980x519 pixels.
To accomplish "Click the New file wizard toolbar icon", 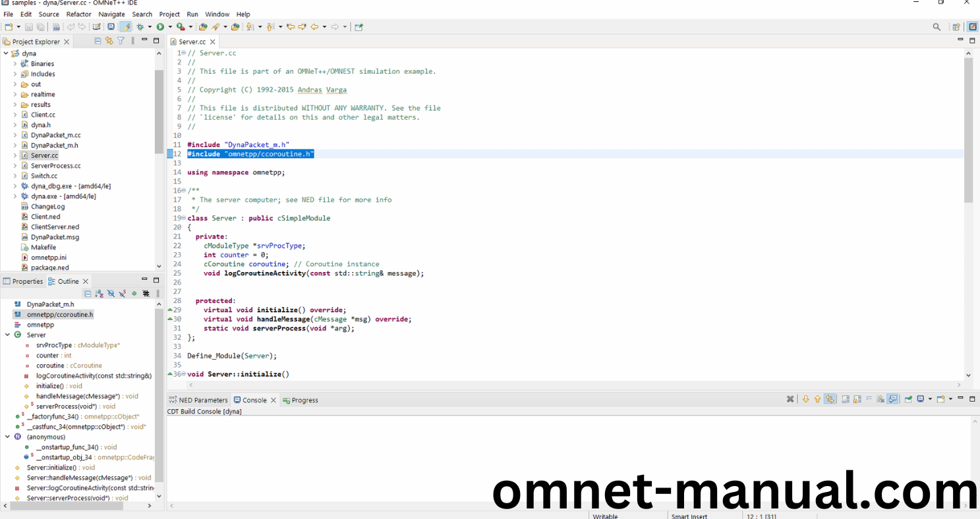I will pos(9,27).
